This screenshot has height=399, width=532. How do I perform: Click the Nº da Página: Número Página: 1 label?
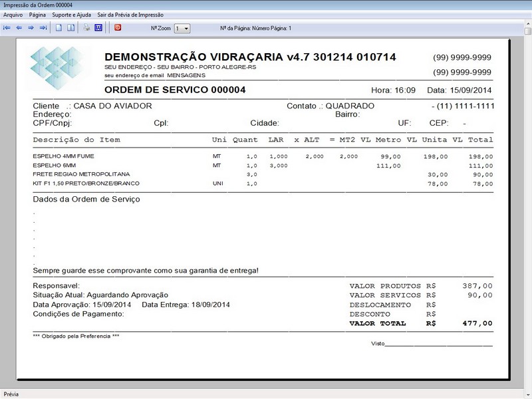pyautogui.click(x=255, y=29)
